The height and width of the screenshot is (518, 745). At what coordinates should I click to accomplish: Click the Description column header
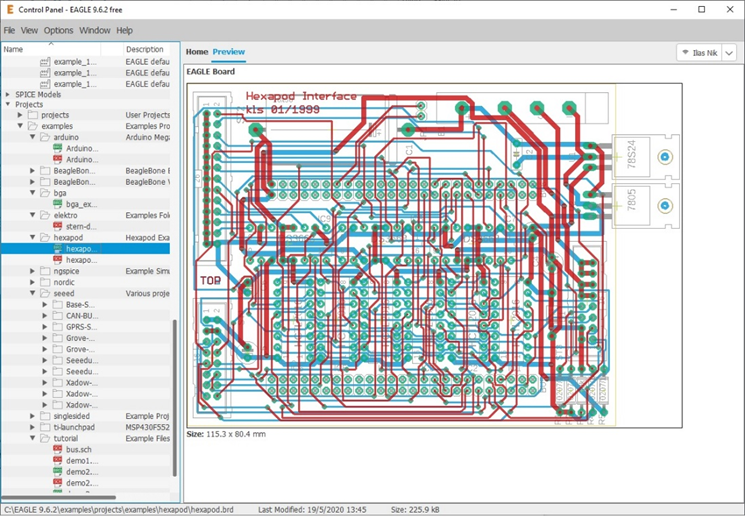click(x=145, y=49)
